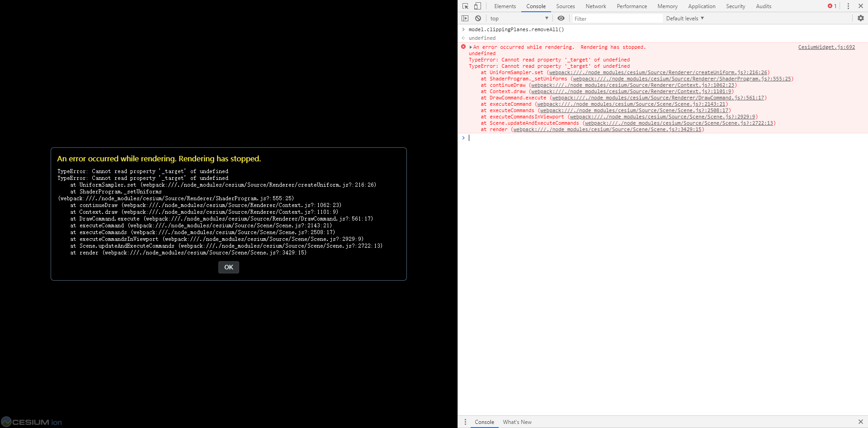Switch to the Console tab

click(x=536, y=6)
